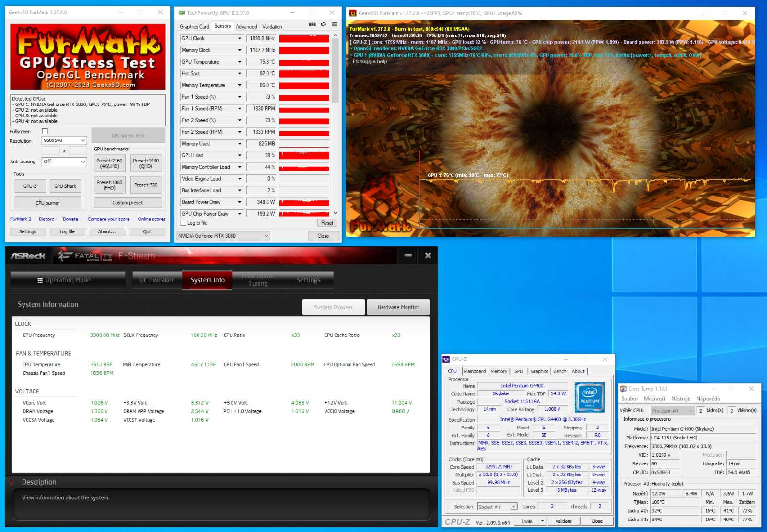This screenshot has height=532, width=767.
Task: Click the GPU Load sensor graph
Action: pyautogui.click(x=304, y=155)
